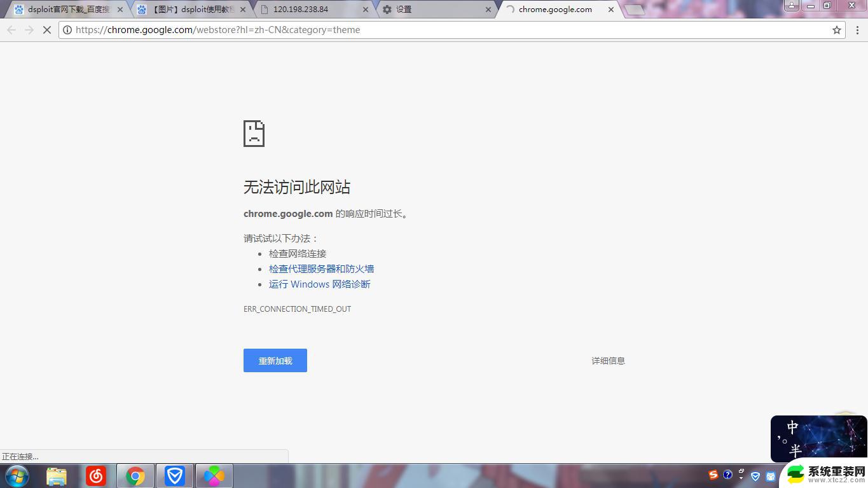
Task: Show 详细信息 details
Action: pos(609,361)
